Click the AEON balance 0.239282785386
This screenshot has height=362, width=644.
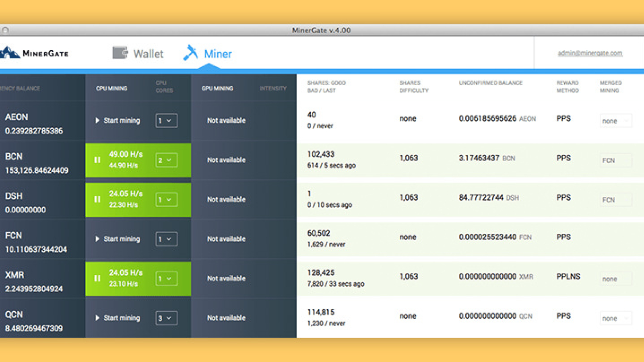[x=34, y=131]
